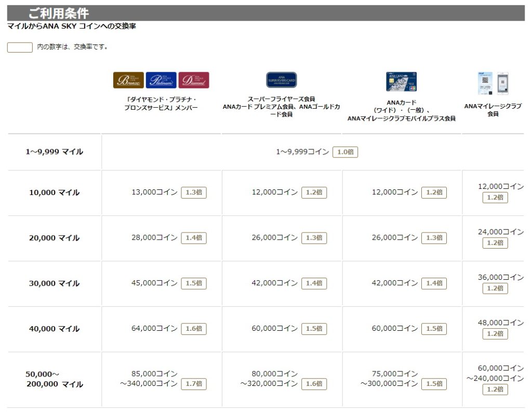Screen dimensions: 532x414
Task: Click the ANA Super Flyers Card image
Action: pyautogui.click(x=281, y=80)
